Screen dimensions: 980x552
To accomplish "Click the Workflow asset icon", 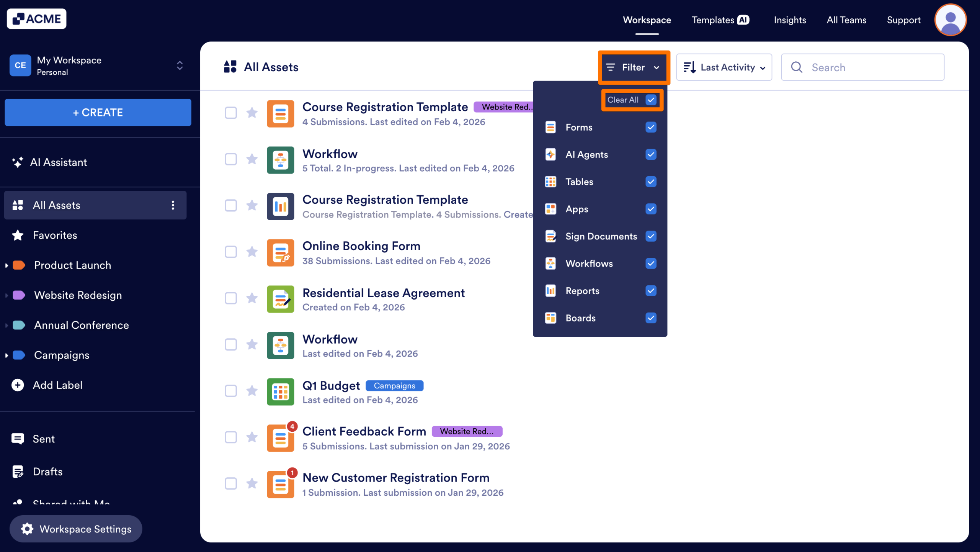I will (x=280, y=160).
